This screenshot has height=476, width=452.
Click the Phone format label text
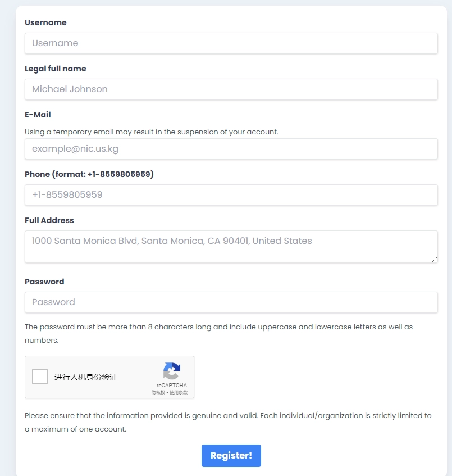(x=89, y=174)
